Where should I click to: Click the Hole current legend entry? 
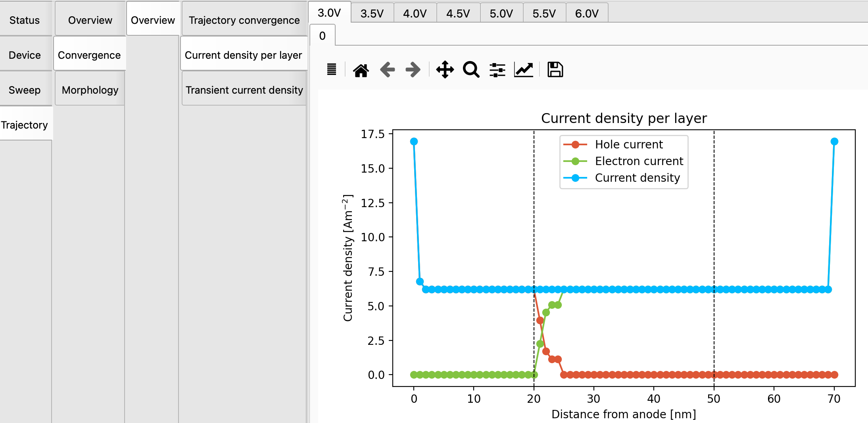pyautogui.click(x=628, y=144)
